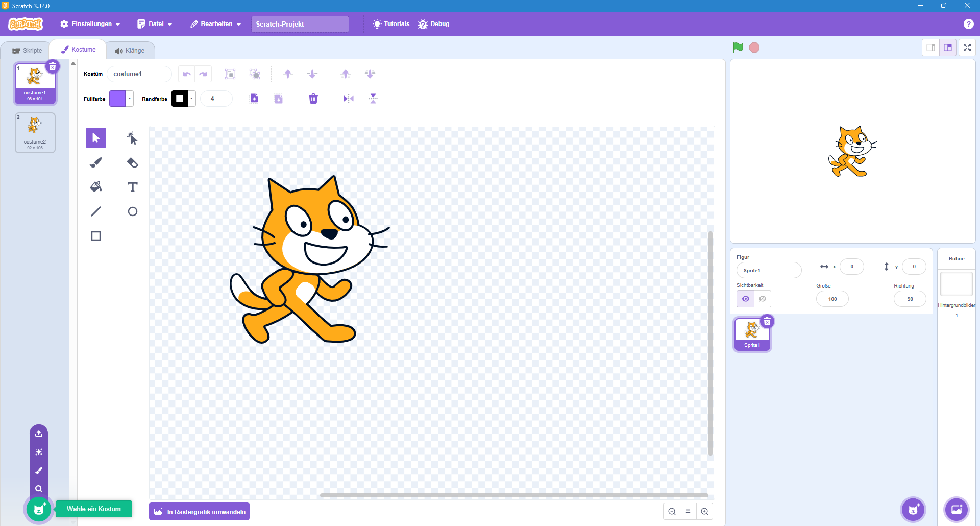Click the Scratch logo
This screenshot has width=980, height=526.
(26, 24)
